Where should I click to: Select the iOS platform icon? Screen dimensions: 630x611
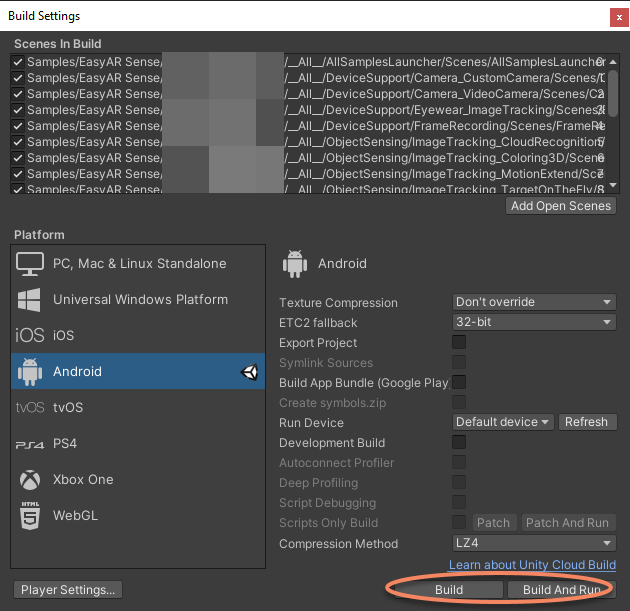click(x=30, y=336)
